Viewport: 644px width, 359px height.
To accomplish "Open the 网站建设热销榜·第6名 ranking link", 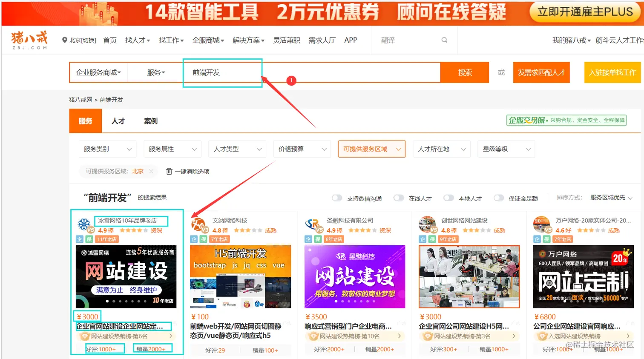I will (127, 336).
